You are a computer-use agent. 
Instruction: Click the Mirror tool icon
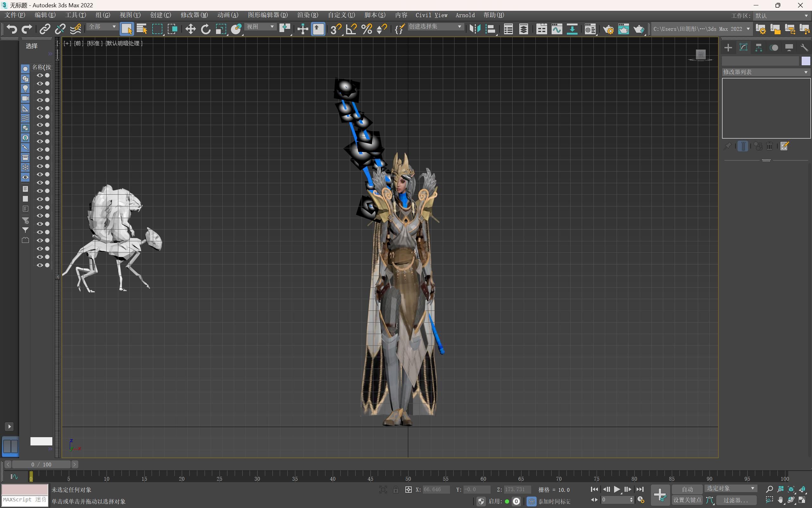pyautogui.click(x=475, y=29)
